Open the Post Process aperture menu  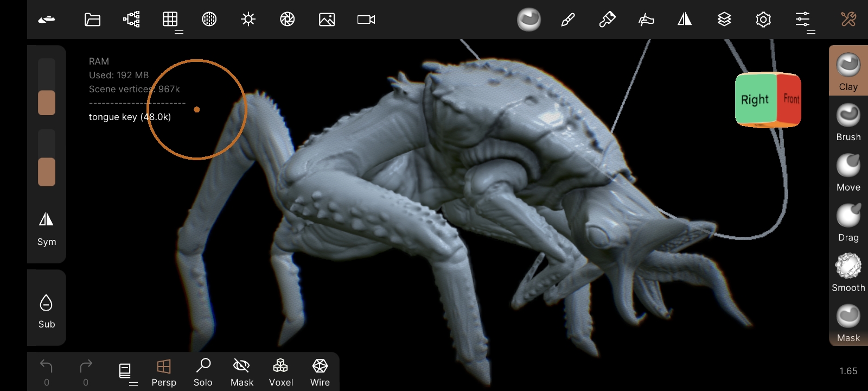coord(288,20)
